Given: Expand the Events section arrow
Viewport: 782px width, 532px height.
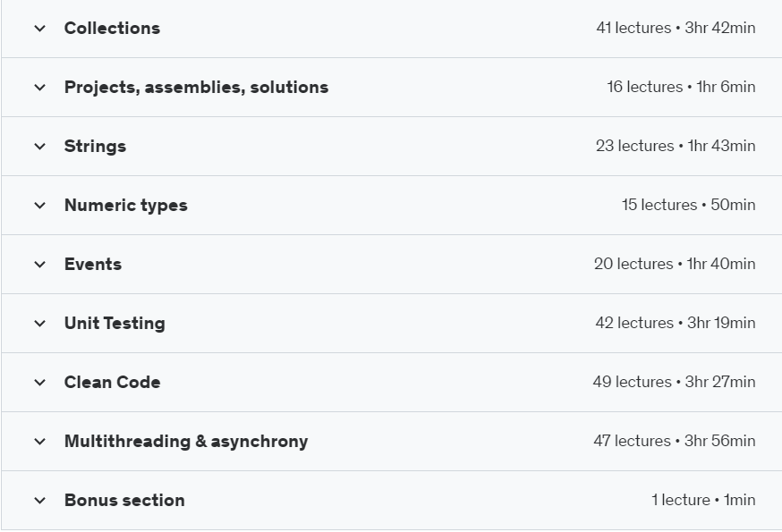Looking at the screenshot, I should (39, 265).
